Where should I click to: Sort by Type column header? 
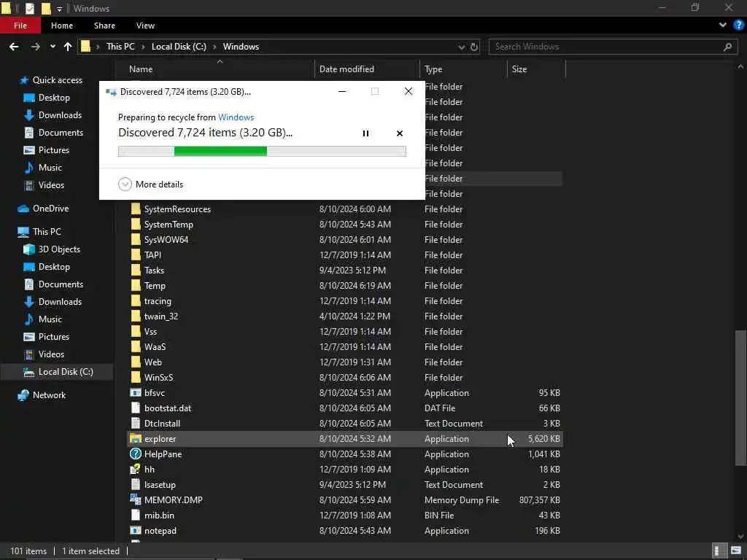[x=433, y=69]
